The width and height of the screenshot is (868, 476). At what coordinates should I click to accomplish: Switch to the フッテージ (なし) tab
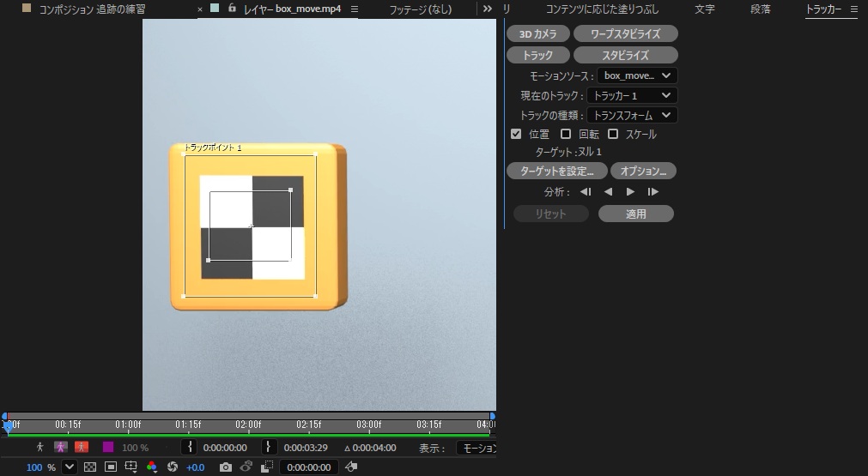pos(420,9)
